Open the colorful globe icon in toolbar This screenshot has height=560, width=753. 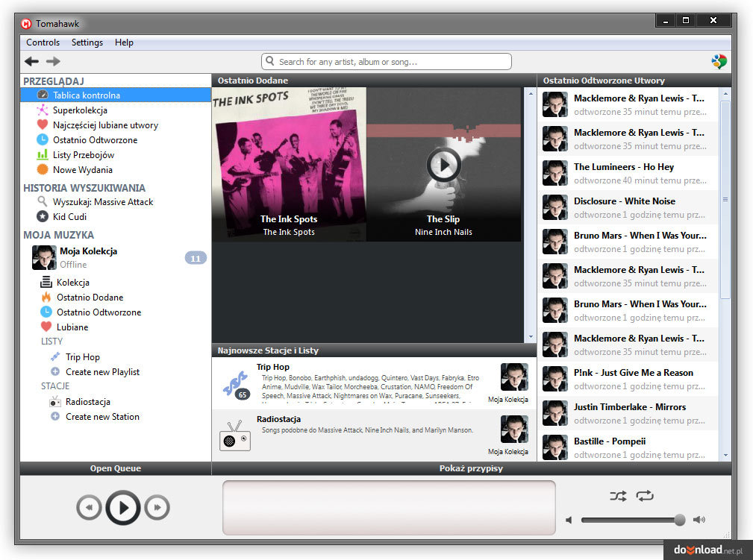(719, 61)
